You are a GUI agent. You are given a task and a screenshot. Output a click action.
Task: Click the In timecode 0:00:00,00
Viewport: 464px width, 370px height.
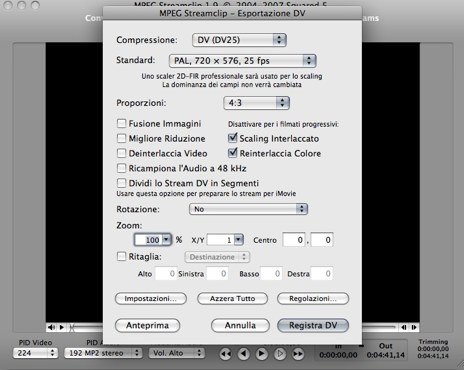click(338, 355)
